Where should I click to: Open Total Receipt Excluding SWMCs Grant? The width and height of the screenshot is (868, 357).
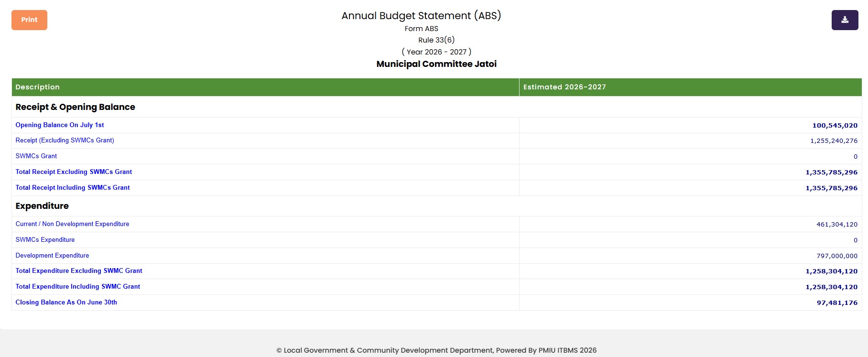tap(74, 172)
